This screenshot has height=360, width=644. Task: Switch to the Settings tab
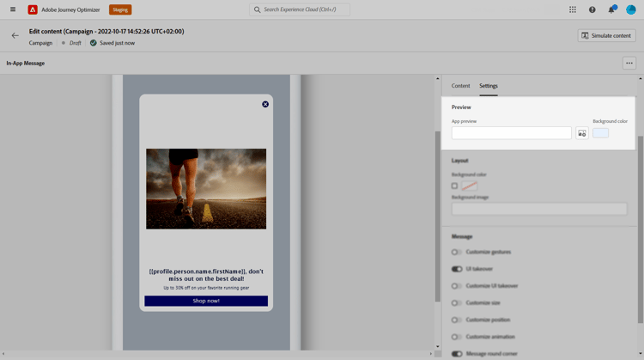[489, 86]
